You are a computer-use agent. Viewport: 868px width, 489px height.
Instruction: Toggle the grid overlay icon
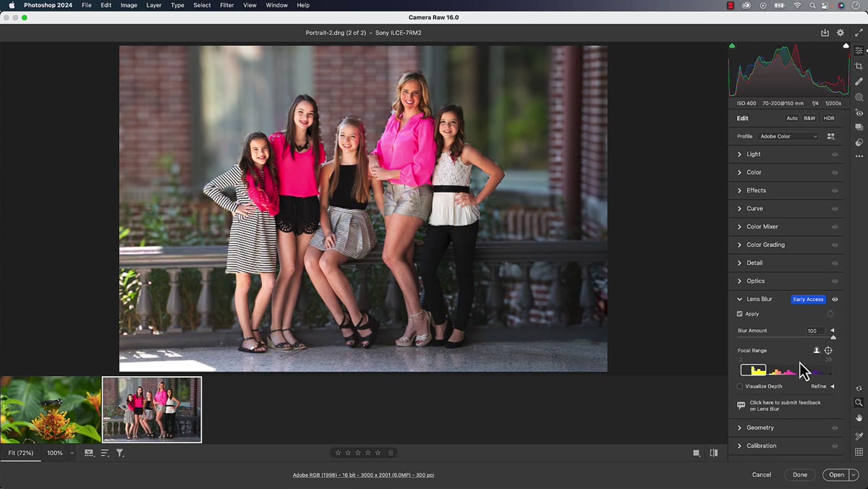click(859, 452)
